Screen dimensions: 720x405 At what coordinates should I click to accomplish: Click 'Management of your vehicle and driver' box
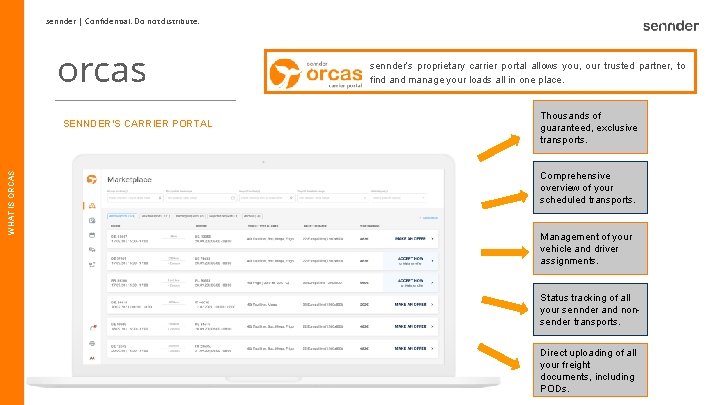[590, 248]
